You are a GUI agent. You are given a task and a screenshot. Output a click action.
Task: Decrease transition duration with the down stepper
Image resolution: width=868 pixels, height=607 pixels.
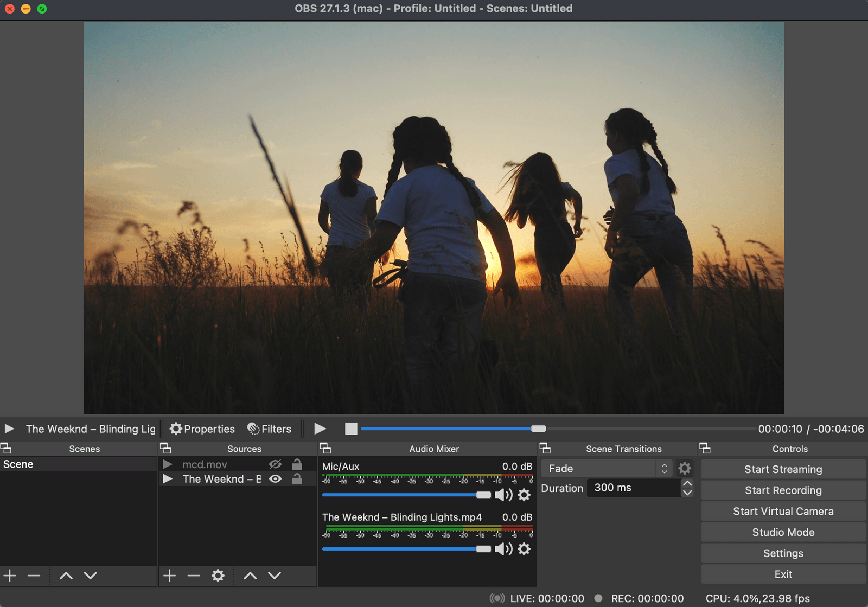687,493
